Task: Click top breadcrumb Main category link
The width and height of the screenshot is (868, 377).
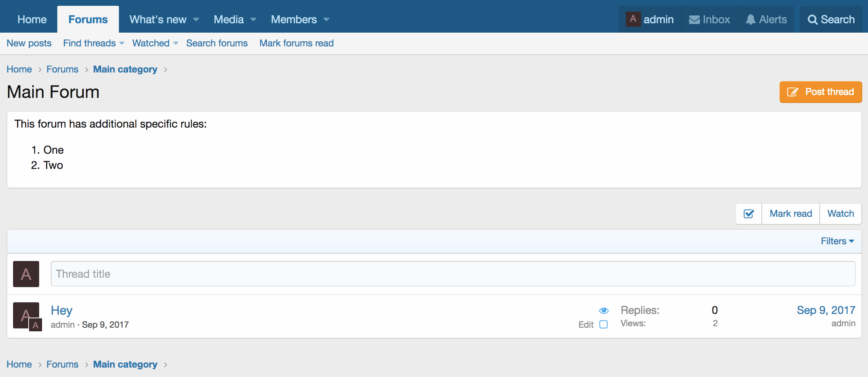Action: [125, 69]
